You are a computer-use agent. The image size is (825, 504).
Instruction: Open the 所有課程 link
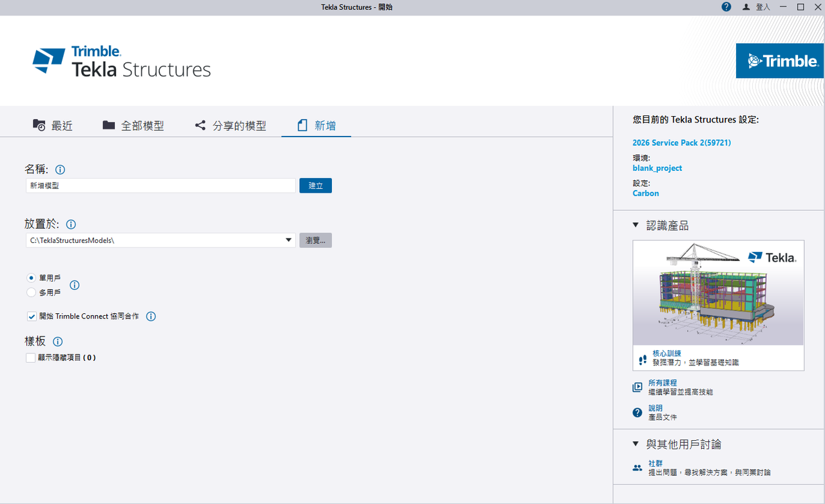tap(663, 383)
